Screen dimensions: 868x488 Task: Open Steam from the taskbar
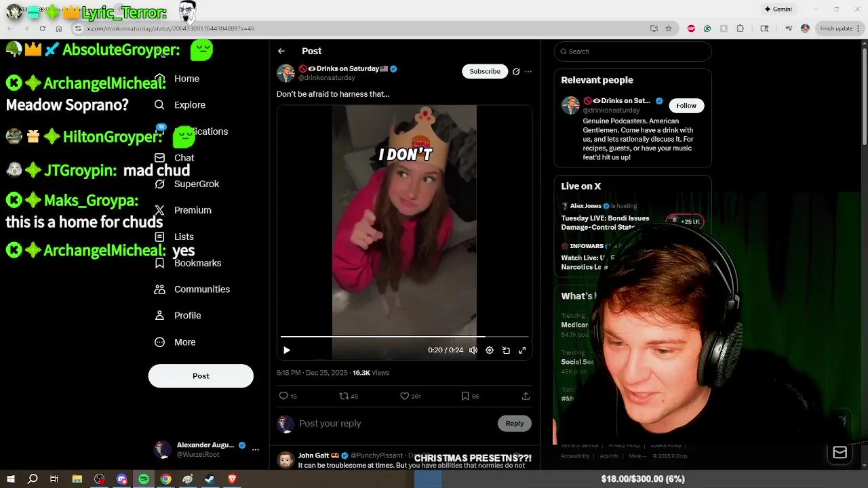[x=210, y=479]
